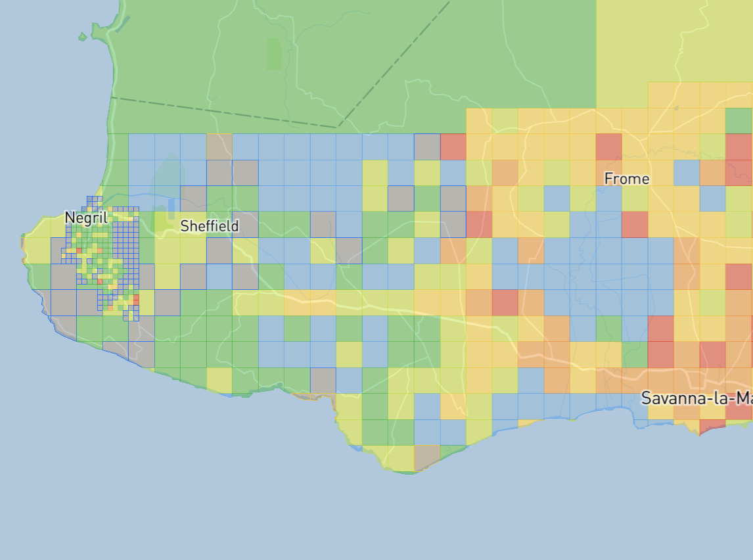
Task: Select gray tile at the southernmost peninsula tip
Action: (x=426, y=457)
